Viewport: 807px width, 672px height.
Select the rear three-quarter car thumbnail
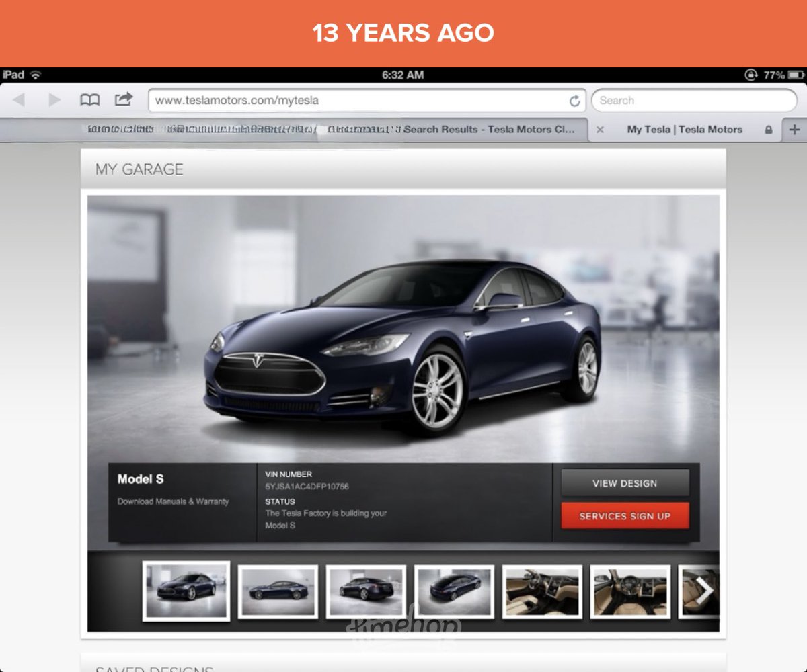(366, 591)
